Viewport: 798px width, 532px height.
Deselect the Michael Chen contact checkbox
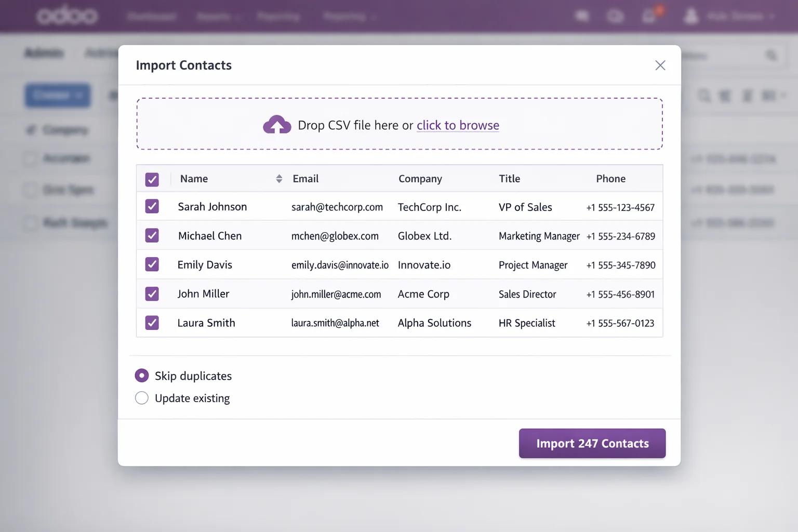(x=152, y=236)
